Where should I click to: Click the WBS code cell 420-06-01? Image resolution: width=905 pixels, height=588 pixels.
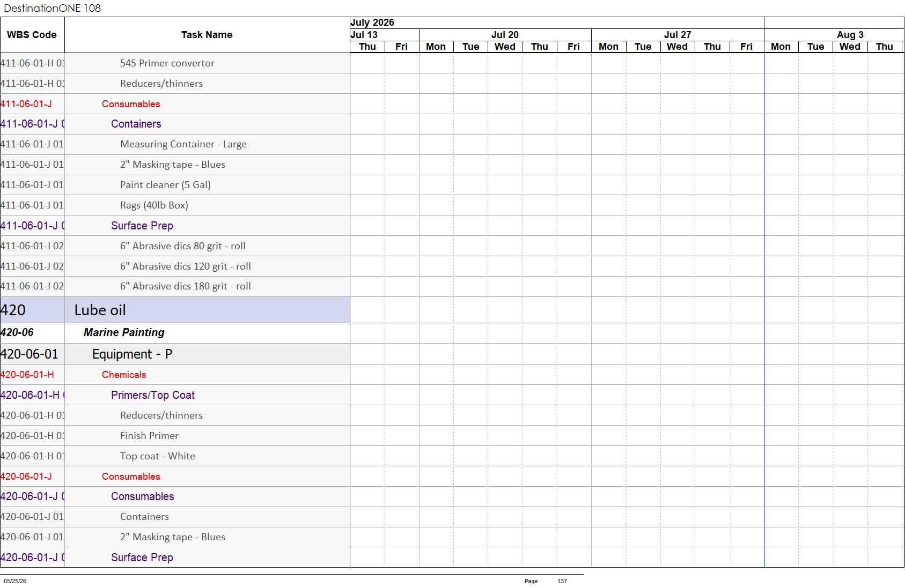pyautogui.click(x=32, y=354)
